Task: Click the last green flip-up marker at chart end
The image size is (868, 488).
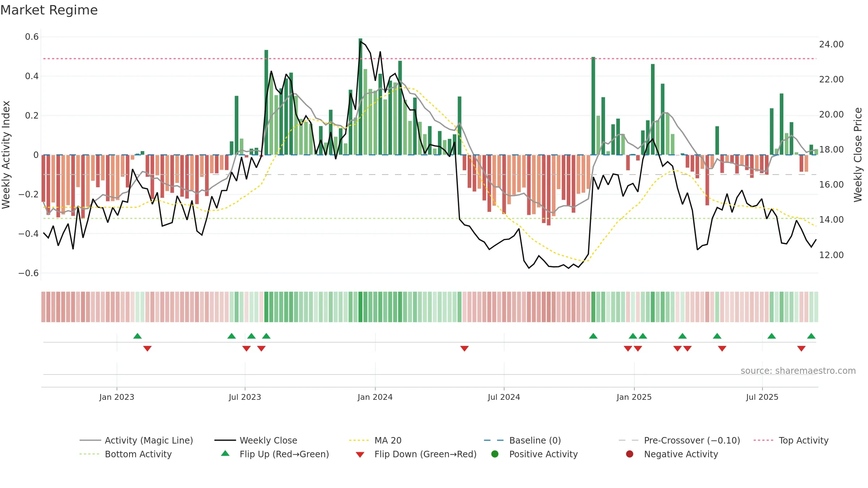Action: 811,336
